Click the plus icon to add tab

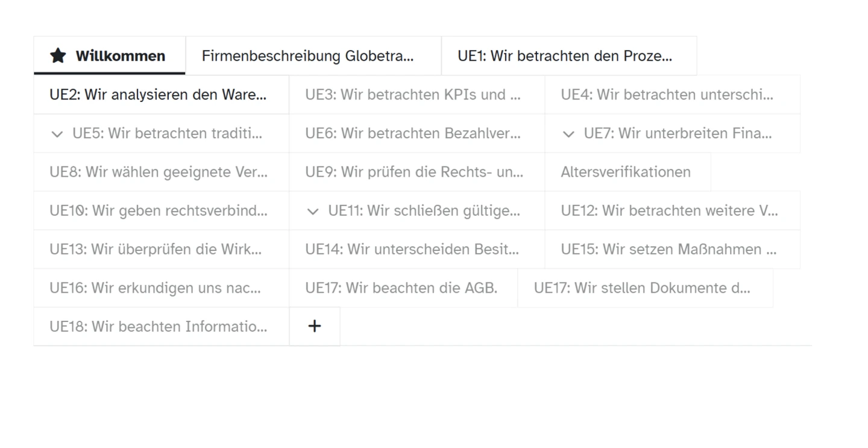point(315,326)
